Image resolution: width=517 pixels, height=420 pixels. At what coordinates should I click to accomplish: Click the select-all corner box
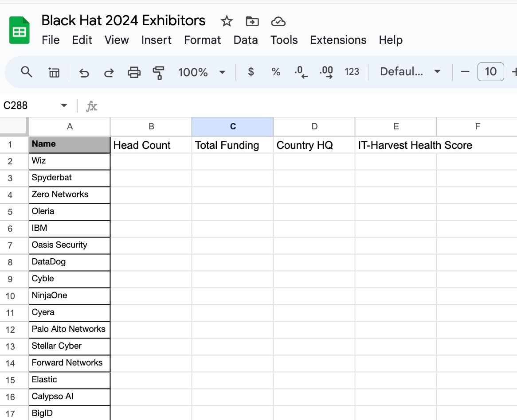(x=13, y=126)
